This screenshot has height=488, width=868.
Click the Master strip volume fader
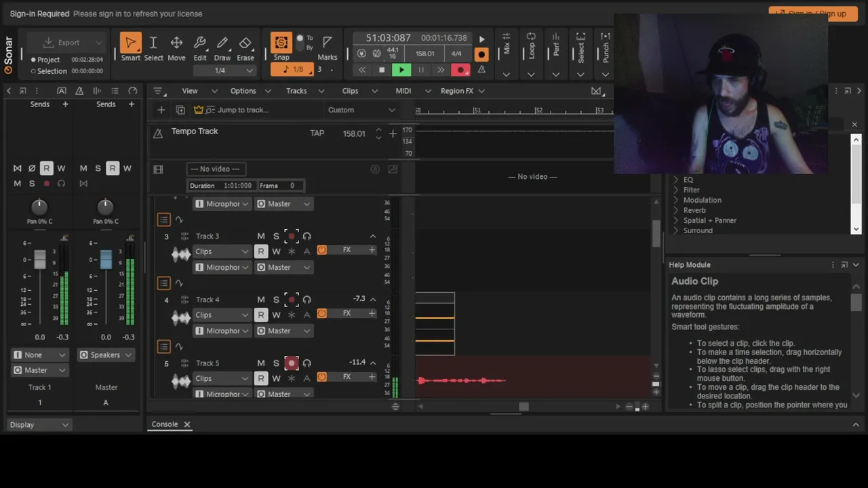click(106, 258)
